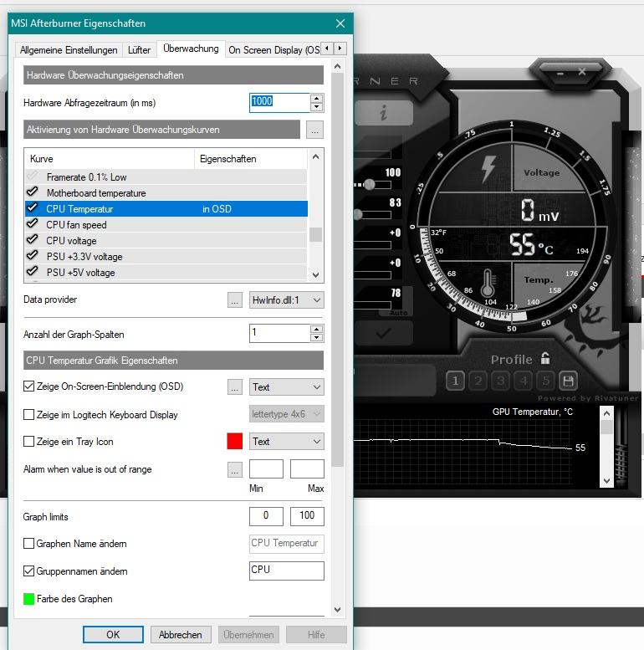Select profile slot 1 in Afterburner
This screenshot has height=650, width=644.
click(455, 381)
